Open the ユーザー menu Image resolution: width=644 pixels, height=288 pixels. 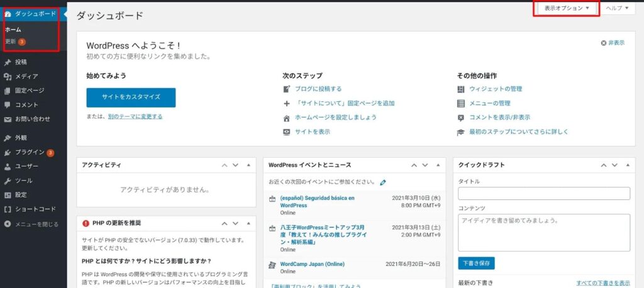[26, 167]
